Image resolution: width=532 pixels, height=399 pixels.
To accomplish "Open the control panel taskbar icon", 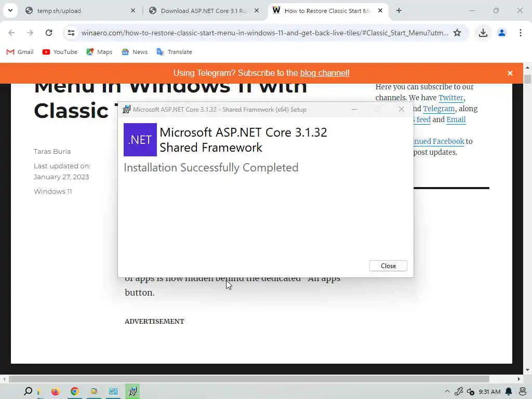I will tap(113, 391).
